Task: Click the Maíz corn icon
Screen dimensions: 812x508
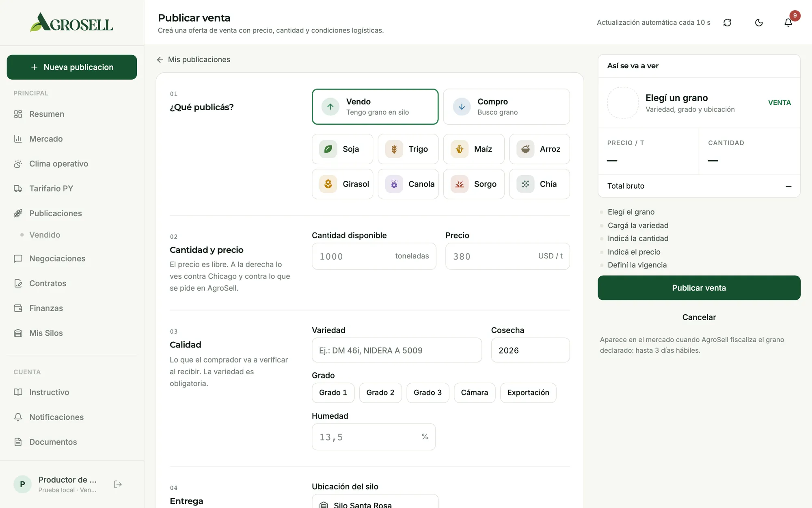Action: pyautogui.click(x=460, y=149)
